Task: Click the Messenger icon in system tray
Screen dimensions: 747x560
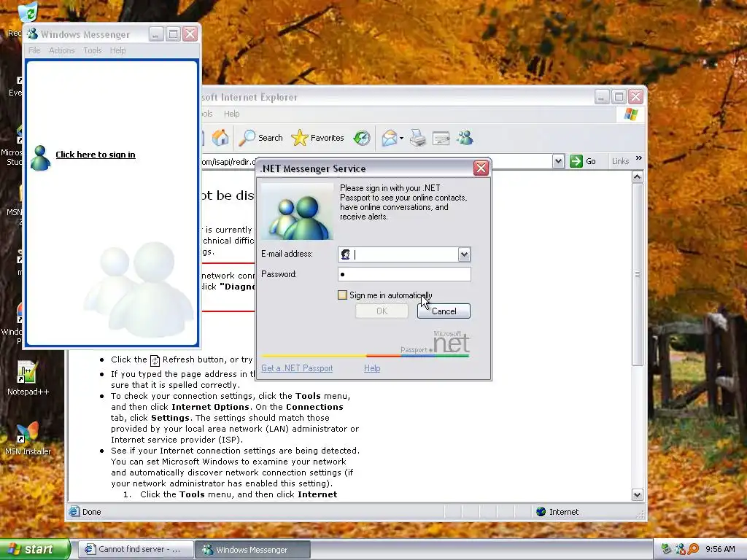Action: tap(680, 549)
